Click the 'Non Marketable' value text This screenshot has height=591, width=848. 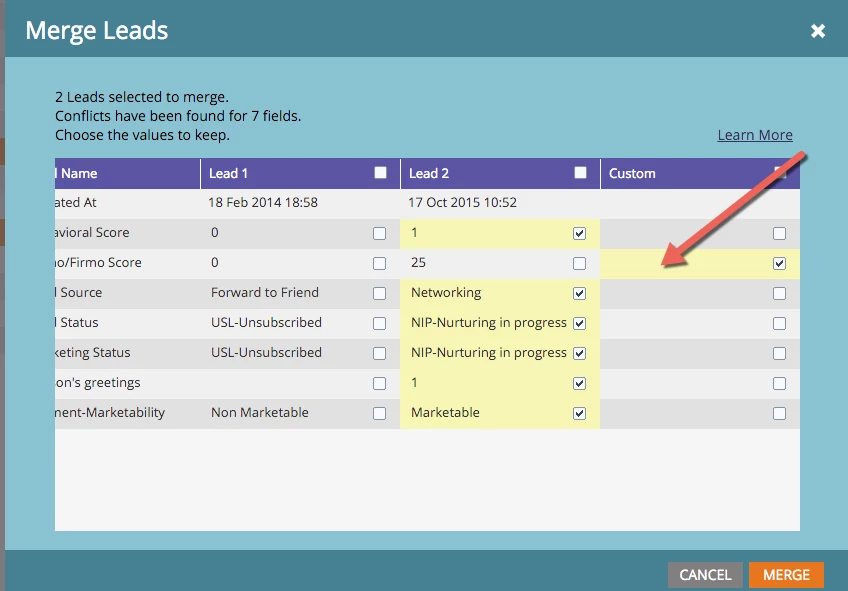[x=260, y=413]
